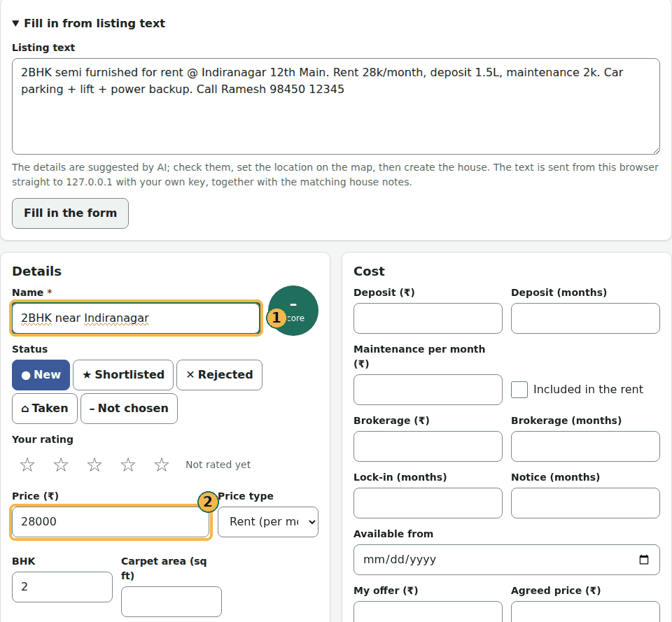This screenshot has height=622, width=672.
Task: Select the Brokerage (months) input
Action: pyautogui.click(x=585, y=446)
